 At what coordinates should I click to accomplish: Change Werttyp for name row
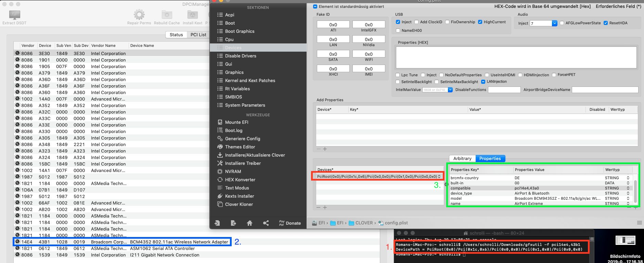coord(628,203)
